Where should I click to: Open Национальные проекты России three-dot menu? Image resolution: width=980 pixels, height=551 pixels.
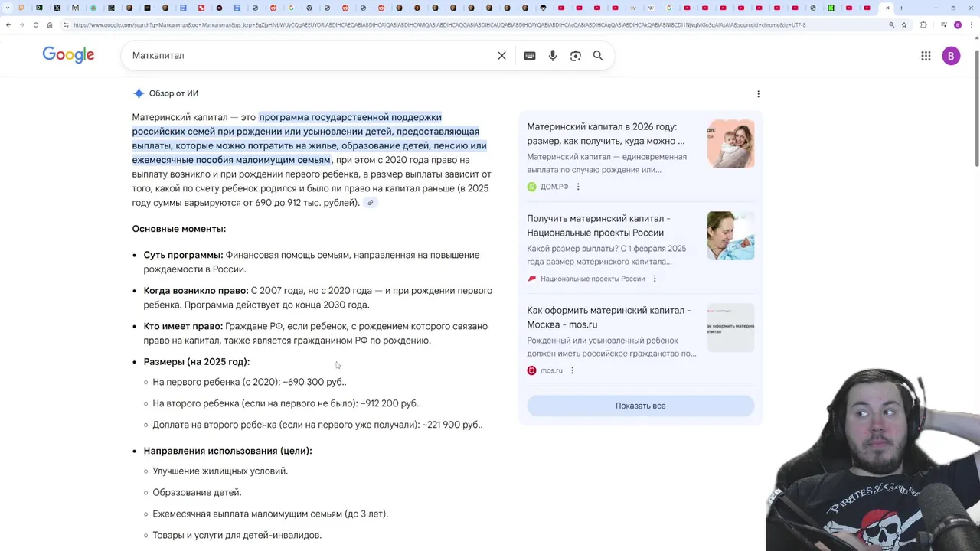coord(655,279)
